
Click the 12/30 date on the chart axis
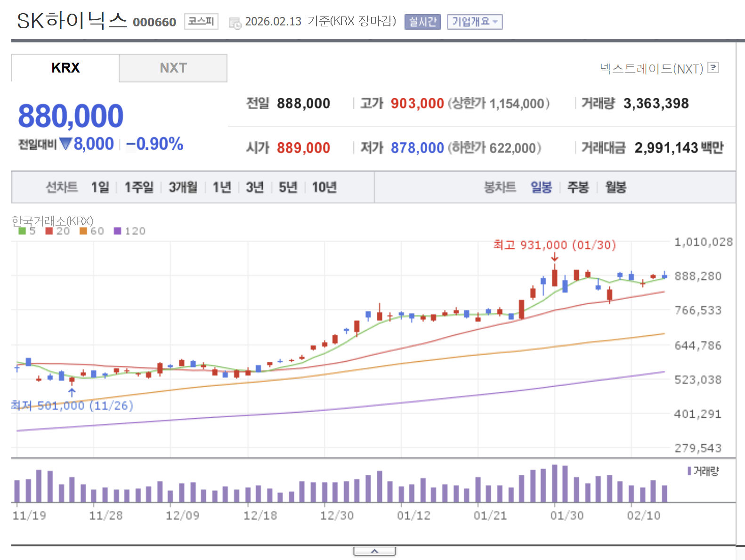coord(337,516)
